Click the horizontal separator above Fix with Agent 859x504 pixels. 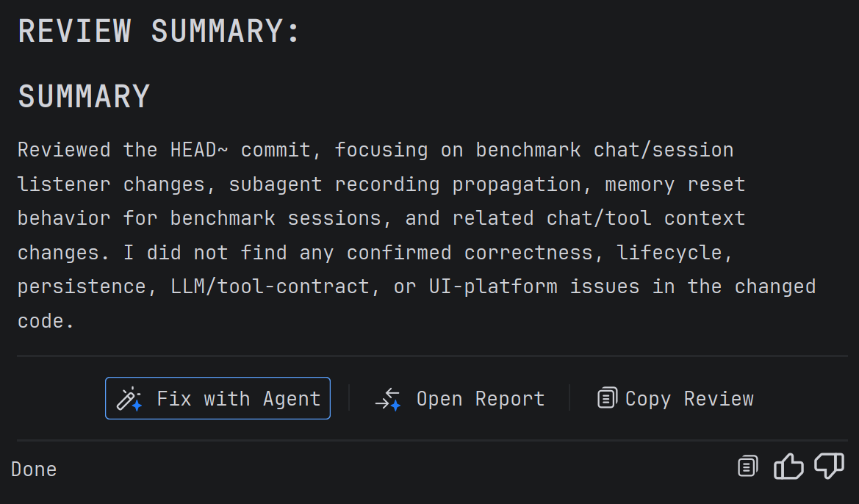(432, 356)
